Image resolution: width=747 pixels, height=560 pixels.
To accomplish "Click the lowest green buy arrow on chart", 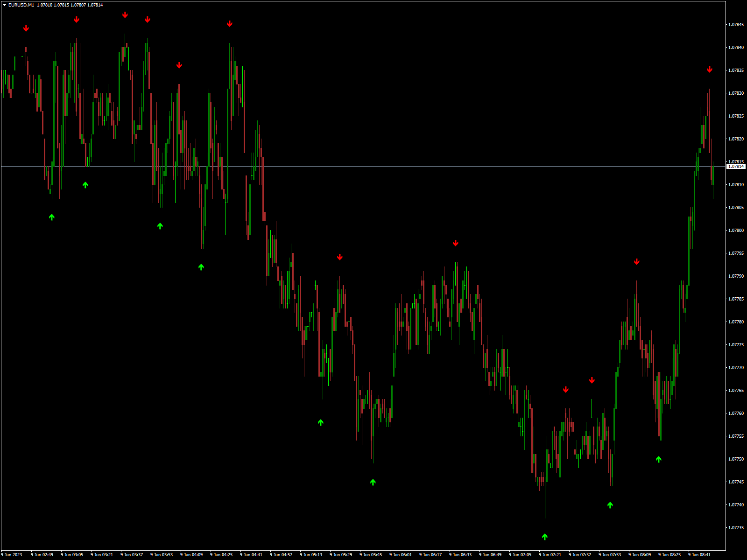I will (545, 537).
